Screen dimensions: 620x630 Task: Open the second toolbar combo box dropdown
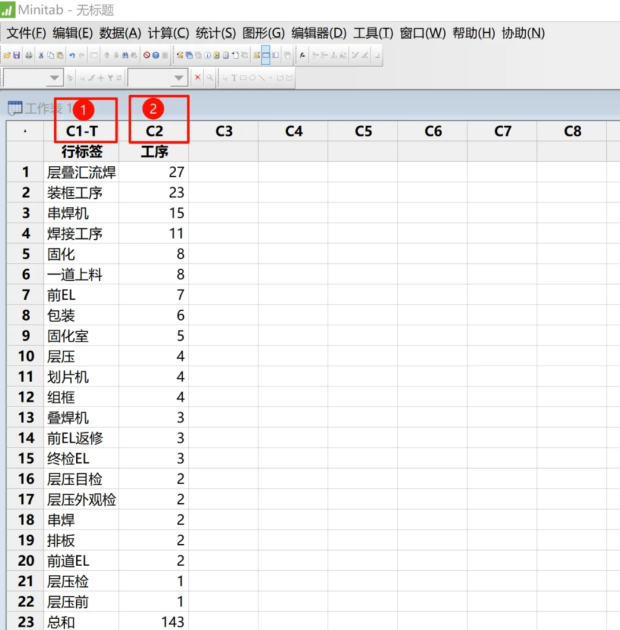point(178,78)
